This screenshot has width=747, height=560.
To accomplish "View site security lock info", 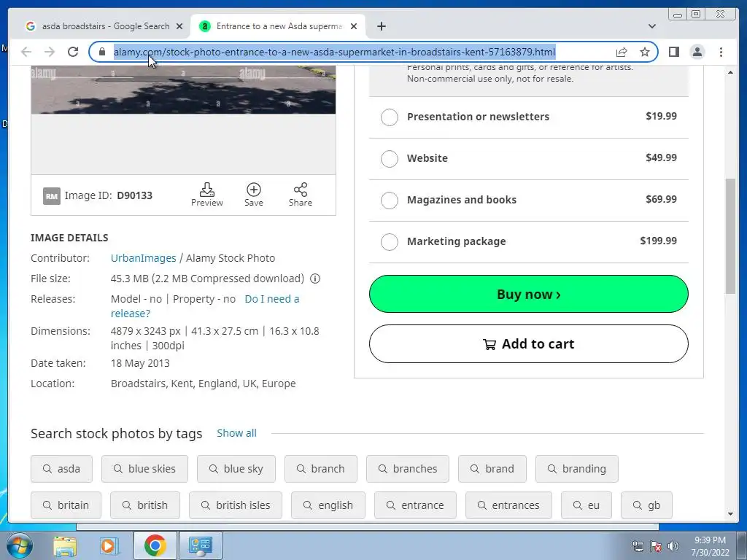I will [102, 52].
